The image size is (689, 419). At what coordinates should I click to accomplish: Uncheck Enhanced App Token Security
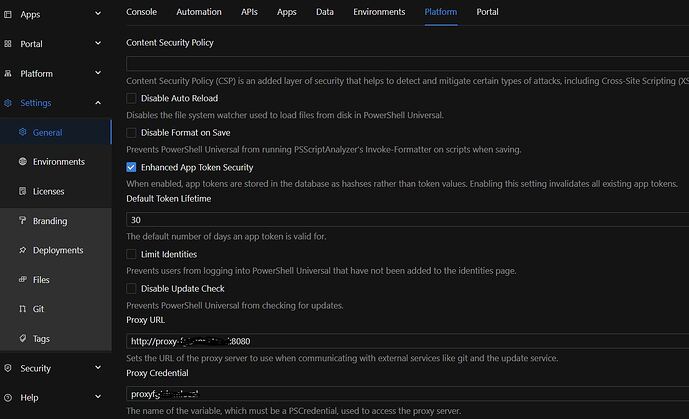[131, 167]
